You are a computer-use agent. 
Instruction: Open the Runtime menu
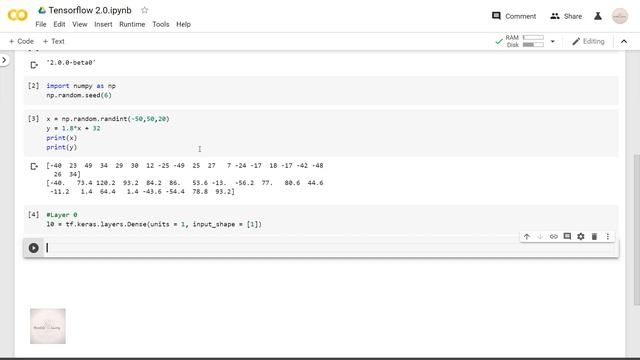[132, 24]
